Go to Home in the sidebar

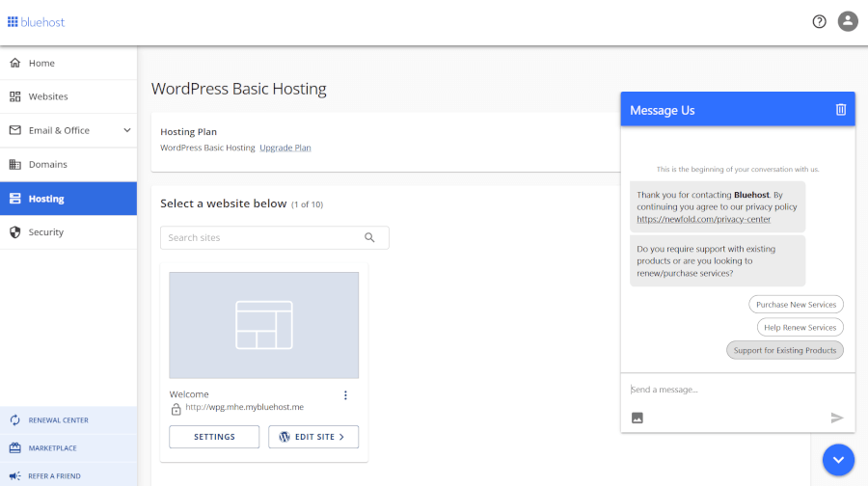coord(68,63)
